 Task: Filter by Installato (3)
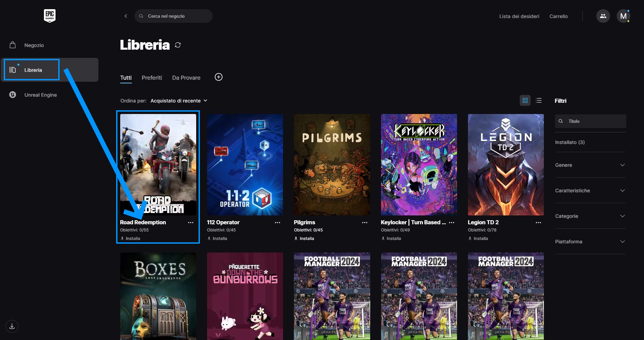click(570, 142)
